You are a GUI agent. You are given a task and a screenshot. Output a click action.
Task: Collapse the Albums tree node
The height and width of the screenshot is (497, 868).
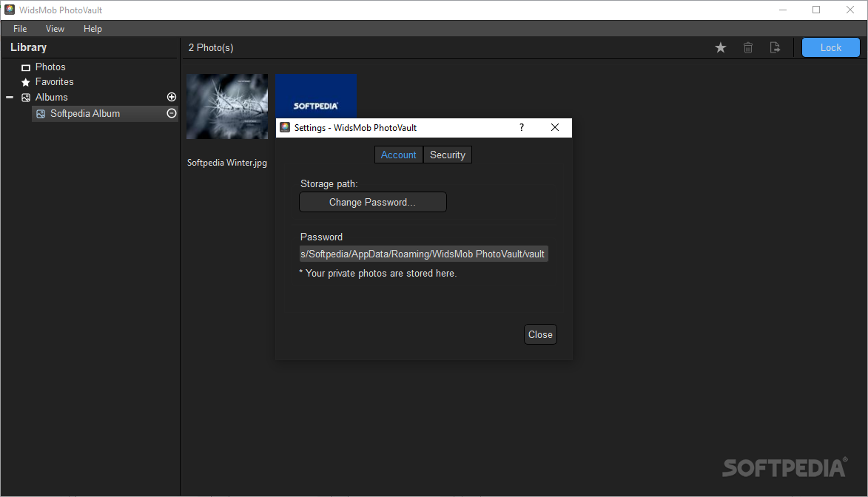click(10, 98)
